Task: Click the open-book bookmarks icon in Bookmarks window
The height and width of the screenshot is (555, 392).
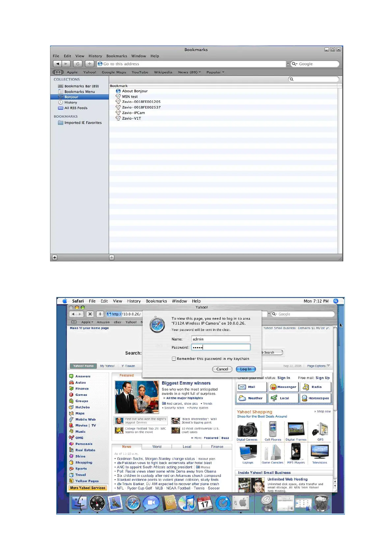Action: 58,72
